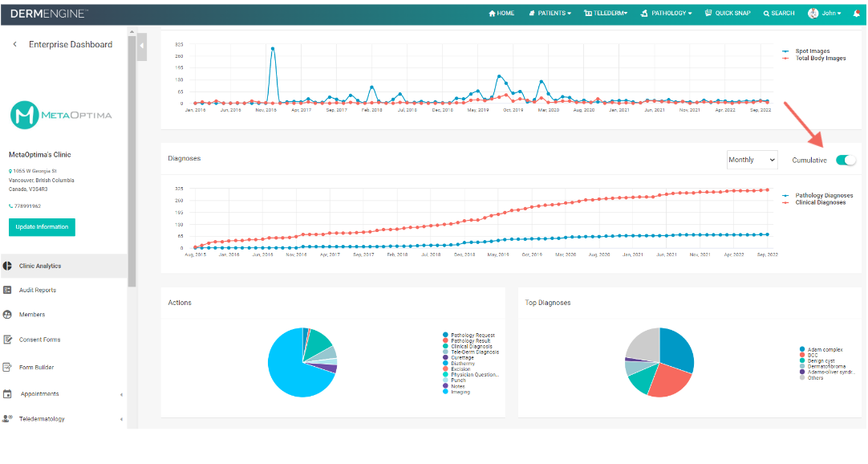Expand the Appointments submenu arrow
This screenshot has height=464, width=868.
(x=121, y=395)
